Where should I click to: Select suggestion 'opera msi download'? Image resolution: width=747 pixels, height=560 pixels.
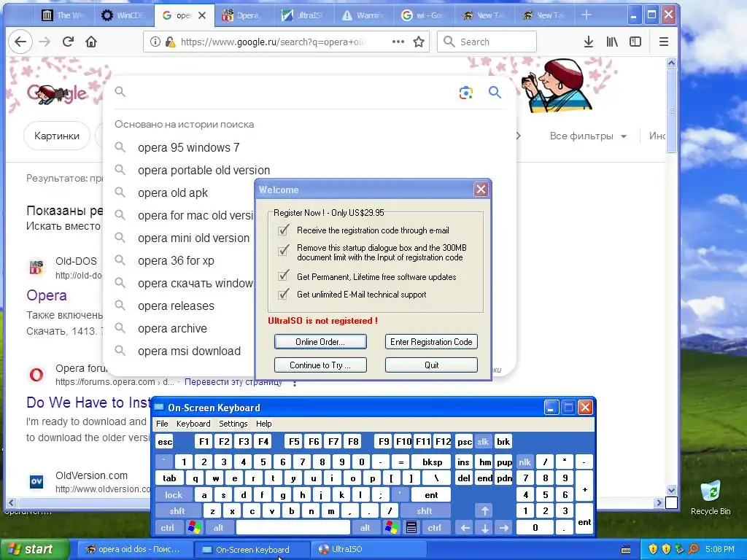pyautogui.click(x=189, y=351)
